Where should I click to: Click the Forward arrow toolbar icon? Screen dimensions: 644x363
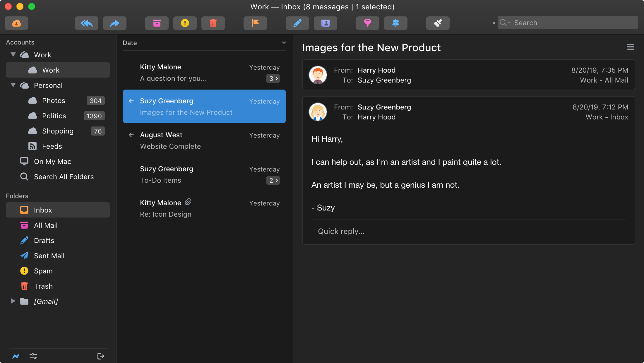pyautogui.click(x=114, y=23)
